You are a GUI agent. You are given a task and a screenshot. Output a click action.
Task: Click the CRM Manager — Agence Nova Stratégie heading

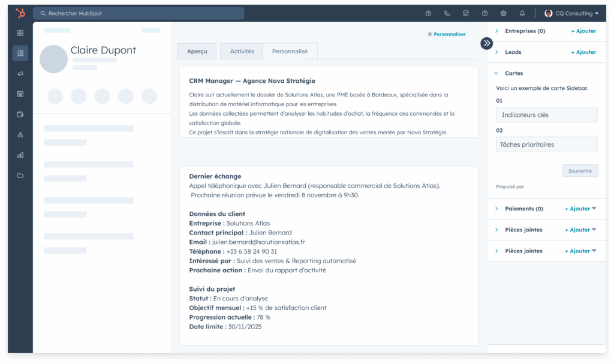pos(252,81)
